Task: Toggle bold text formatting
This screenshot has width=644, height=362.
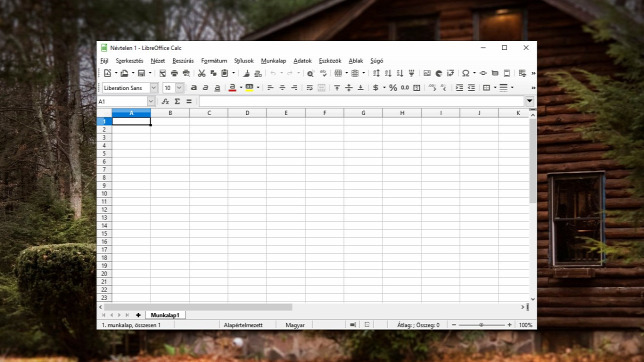Action: 194,88
